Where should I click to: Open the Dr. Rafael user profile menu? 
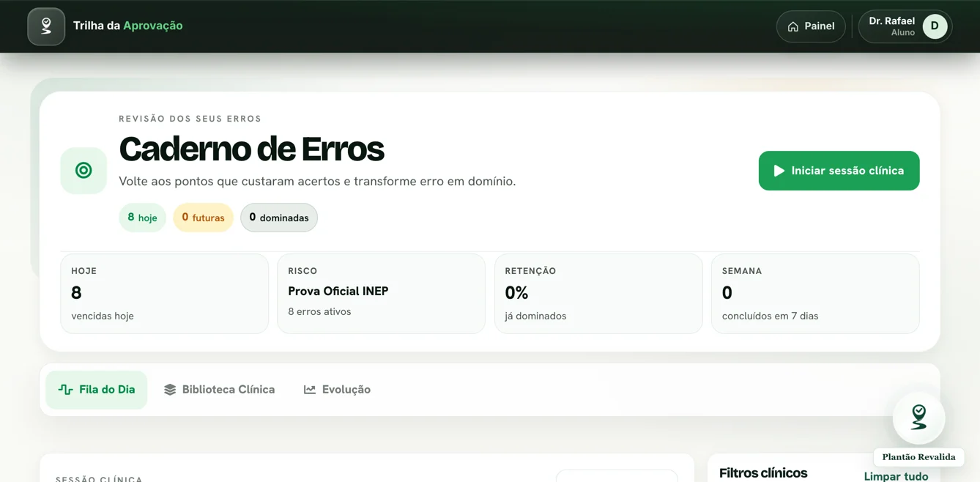point(905,26)
